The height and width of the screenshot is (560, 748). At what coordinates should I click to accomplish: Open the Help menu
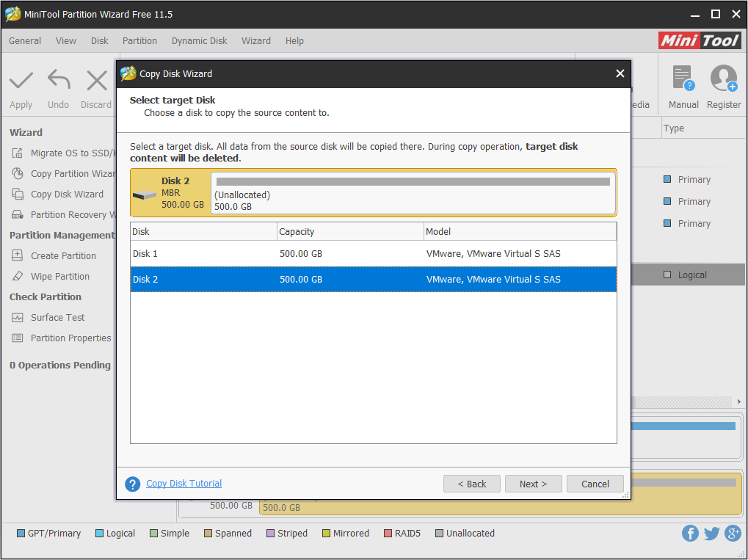click(x=294, y=41)
